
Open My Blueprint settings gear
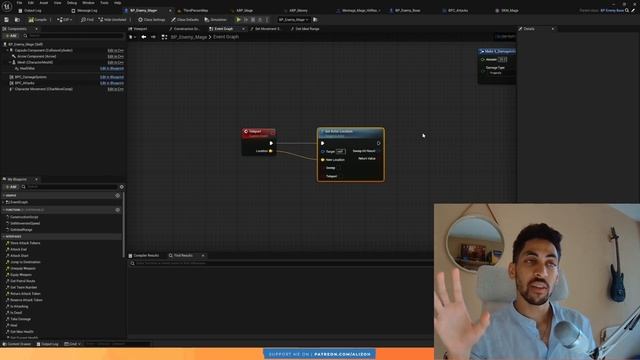(122, 187)
